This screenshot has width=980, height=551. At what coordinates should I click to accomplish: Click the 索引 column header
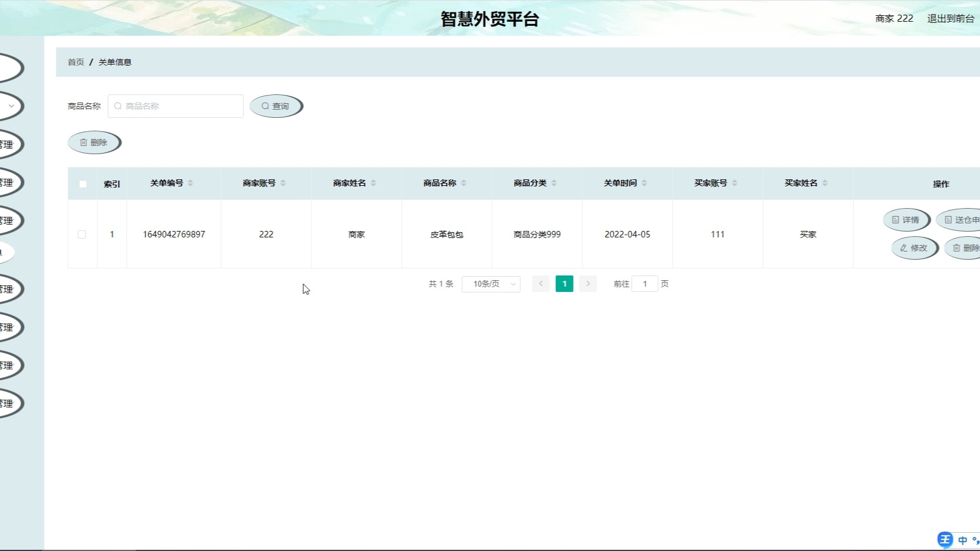[112, 184]
